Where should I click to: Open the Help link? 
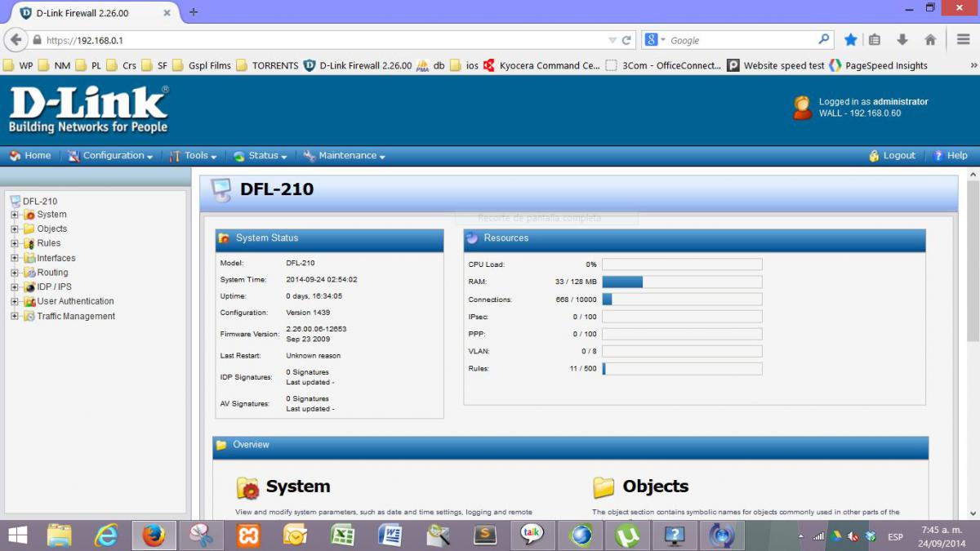[x=950, y=156]
